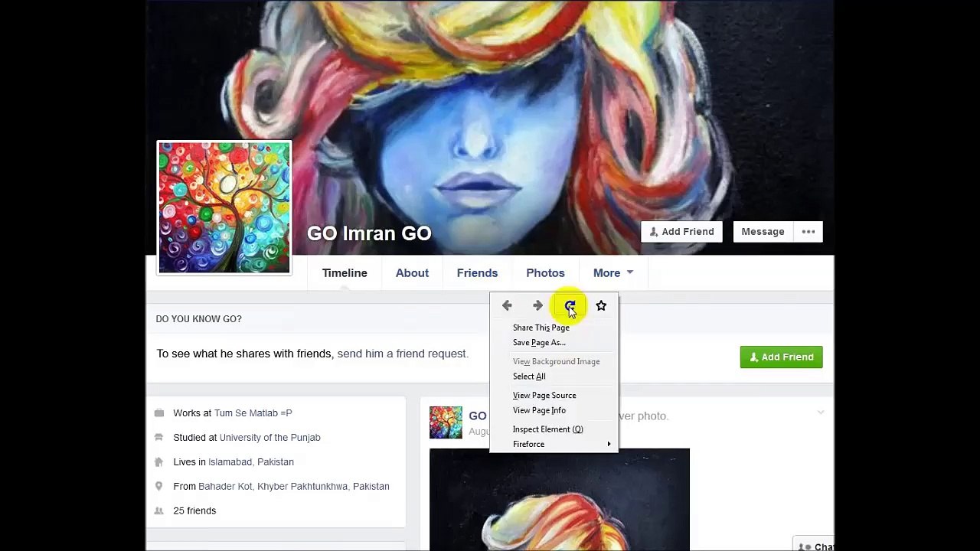Click the Message button

pos(763,232)
